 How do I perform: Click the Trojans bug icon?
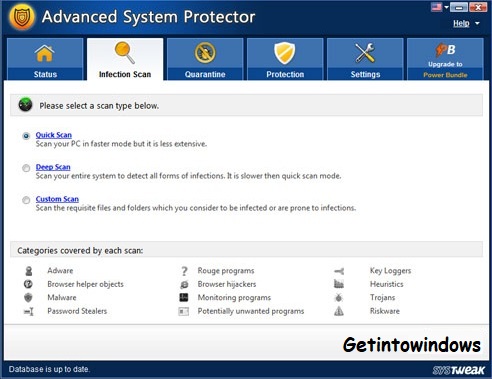[x=339, y=297]
